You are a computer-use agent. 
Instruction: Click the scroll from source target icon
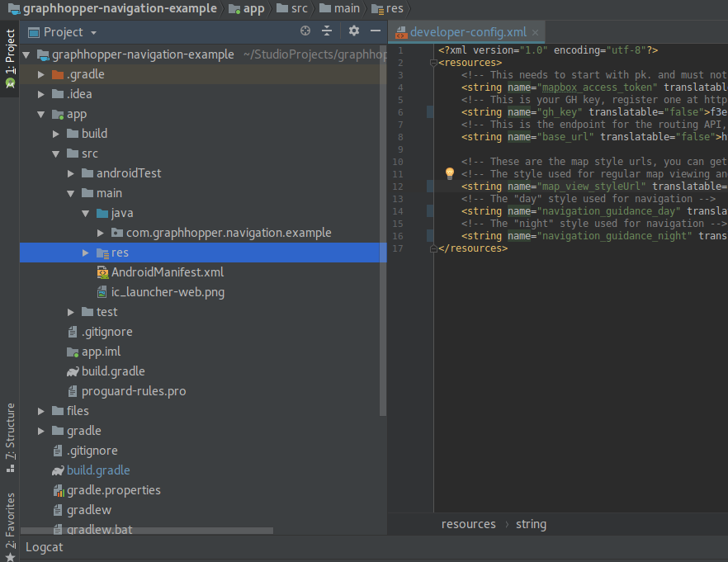click(x=305, y=31)
